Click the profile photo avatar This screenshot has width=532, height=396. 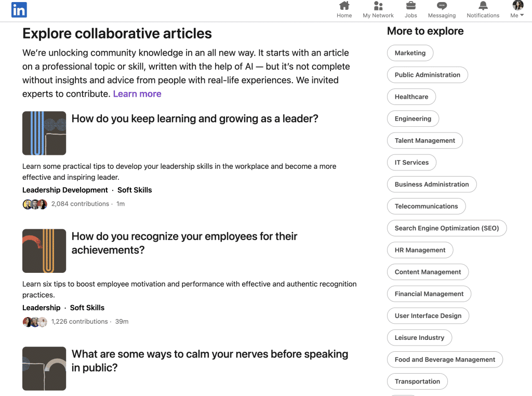click(x=518, y=5)
